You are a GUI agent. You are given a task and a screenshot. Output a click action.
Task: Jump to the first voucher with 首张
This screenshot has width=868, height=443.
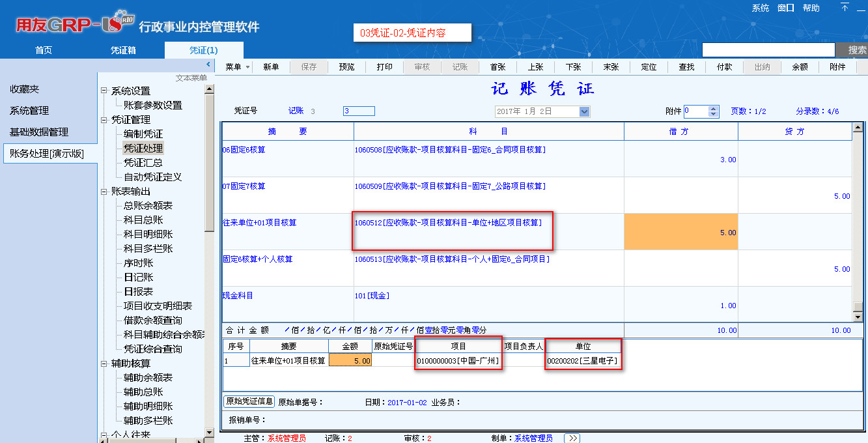click(497, 67)
